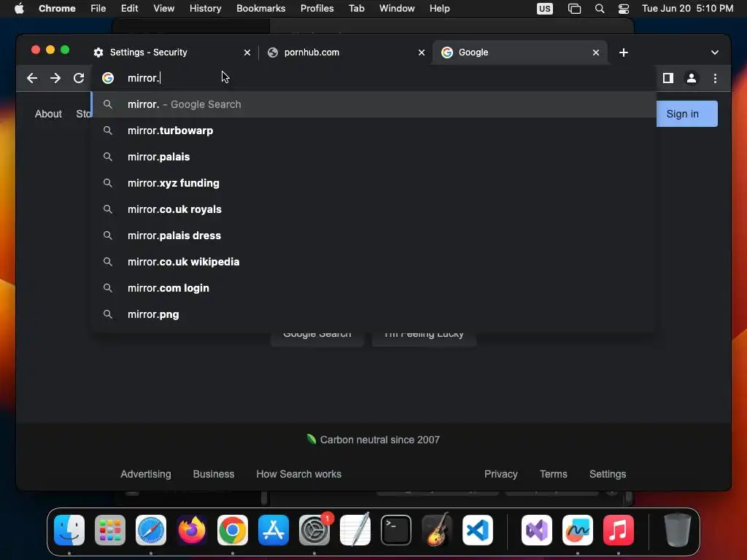Open the Bookmarks menu
This screenshot has width=747, height=560.
(260, 9)
